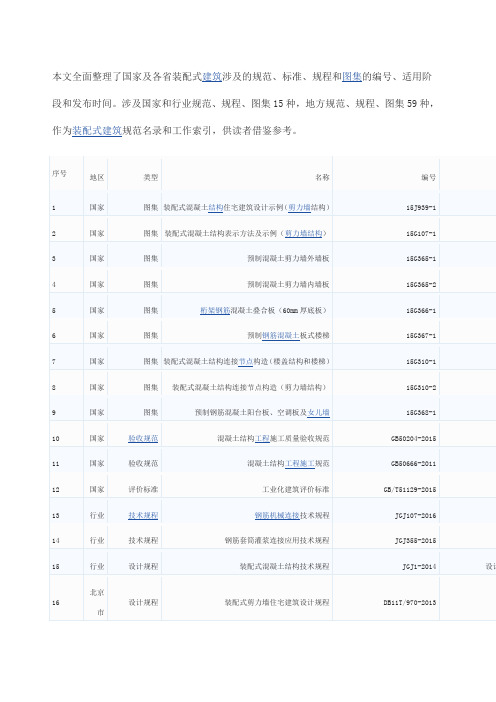Screen dimensions: 496x702
Task: Open the 建筑 link in the intro paragraph
Action: (212, 77)
